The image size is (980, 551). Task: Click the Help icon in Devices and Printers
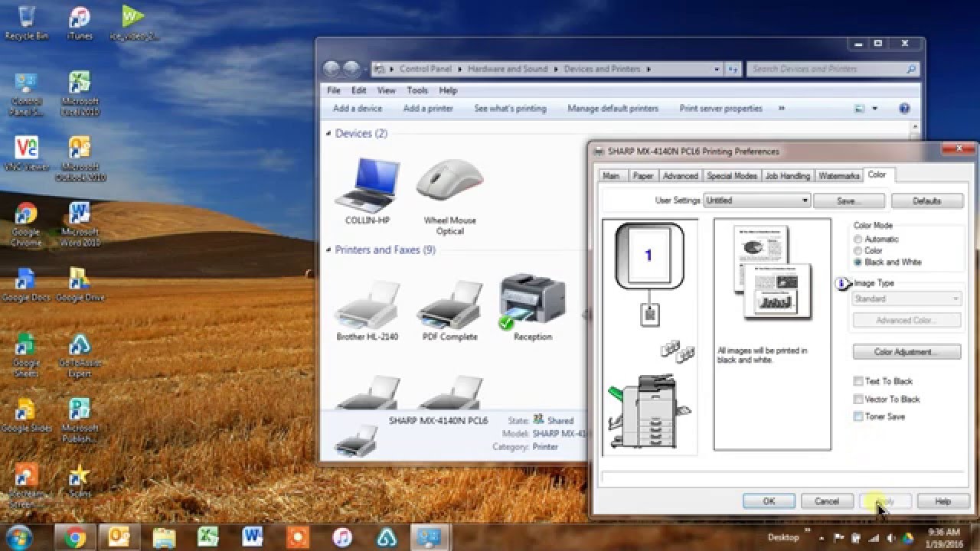[x=904, y=109]
